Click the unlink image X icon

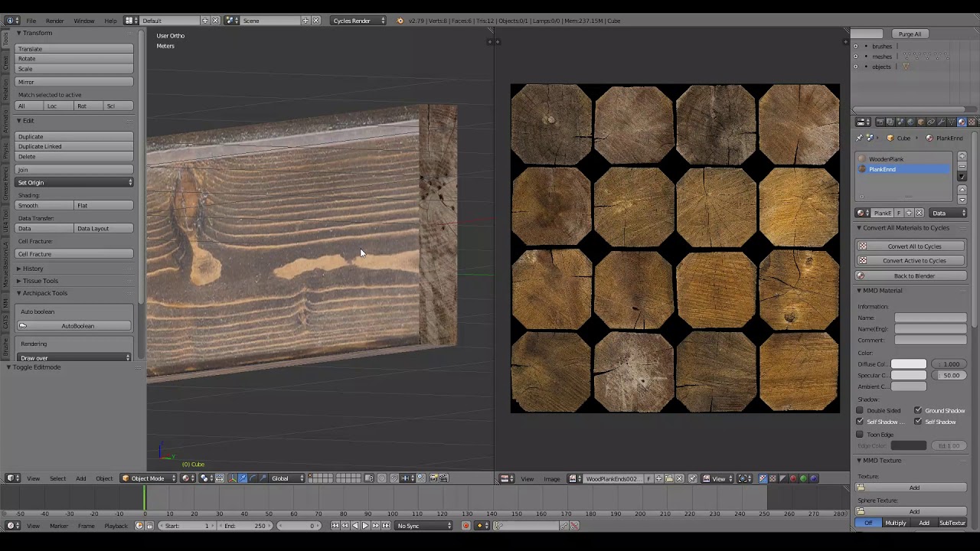[x=679, y=479]
